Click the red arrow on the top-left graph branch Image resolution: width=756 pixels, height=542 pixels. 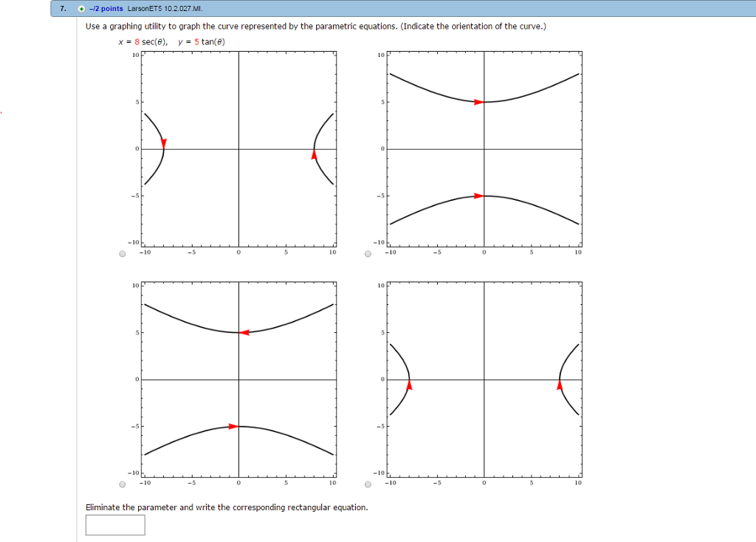[163, 140]
